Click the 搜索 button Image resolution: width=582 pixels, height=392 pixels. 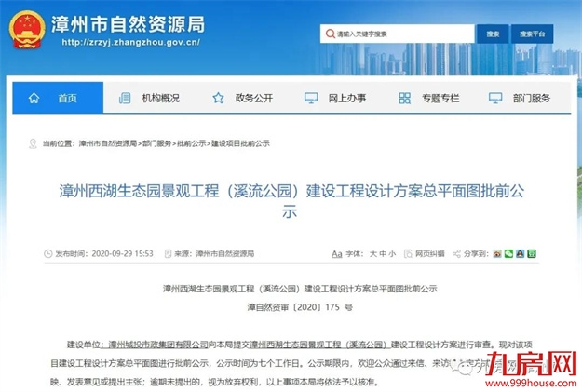pos(493,34)
